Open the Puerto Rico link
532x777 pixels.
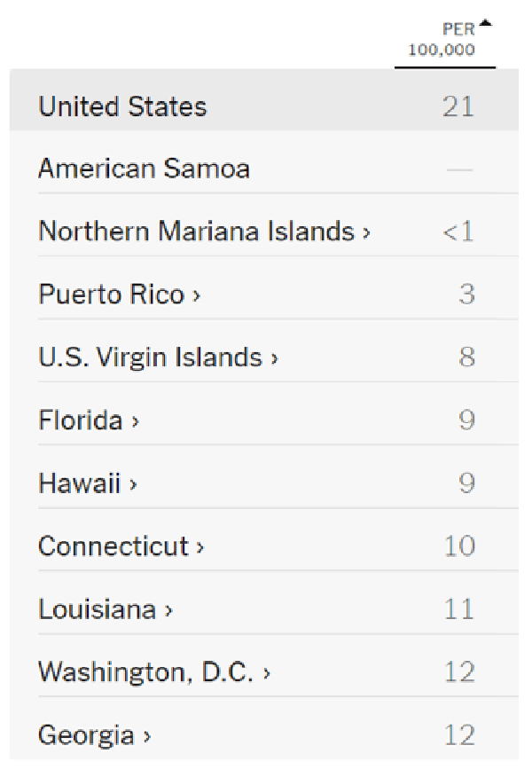(111, 294)
